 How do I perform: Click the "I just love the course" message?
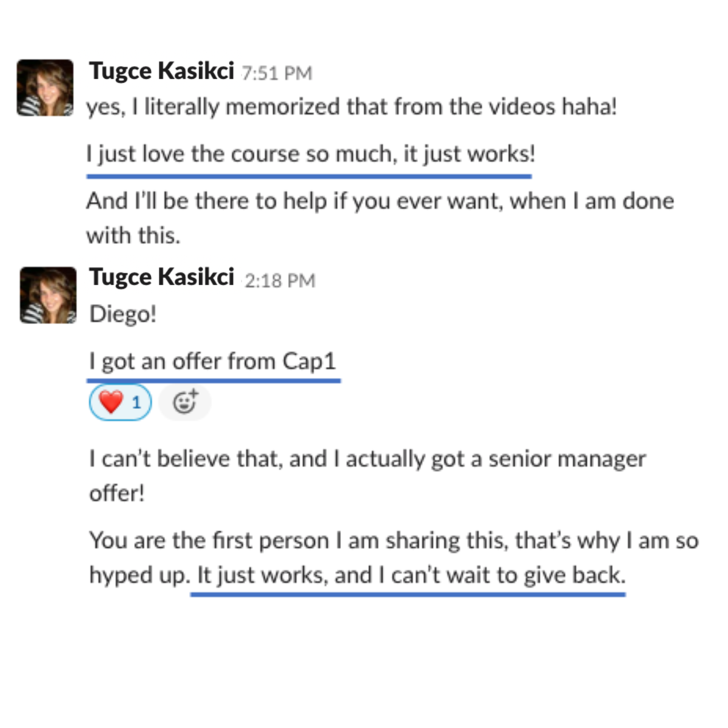(x=311, y=153)
